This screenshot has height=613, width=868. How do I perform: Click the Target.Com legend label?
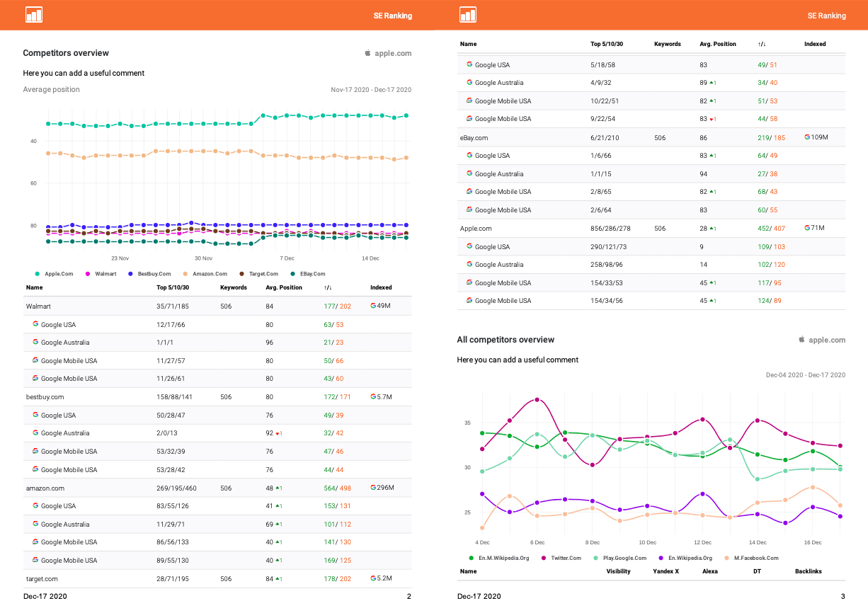click(263, 274)
